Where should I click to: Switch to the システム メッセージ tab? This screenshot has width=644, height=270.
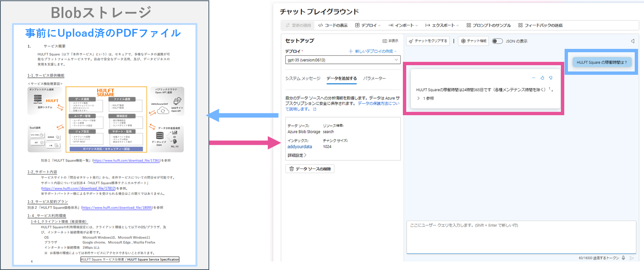[303, 78]
